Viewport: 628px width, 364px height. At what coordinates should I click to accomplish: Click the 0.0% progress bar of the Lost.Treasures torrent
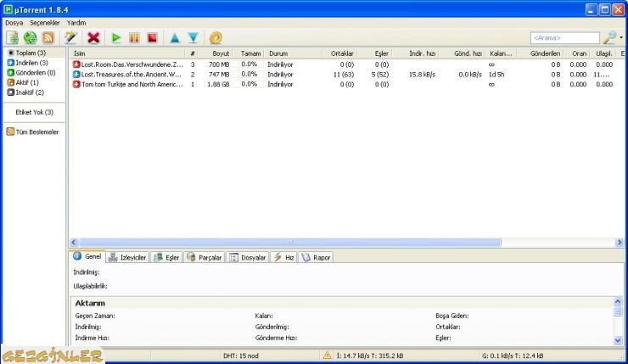click(250, 74)
